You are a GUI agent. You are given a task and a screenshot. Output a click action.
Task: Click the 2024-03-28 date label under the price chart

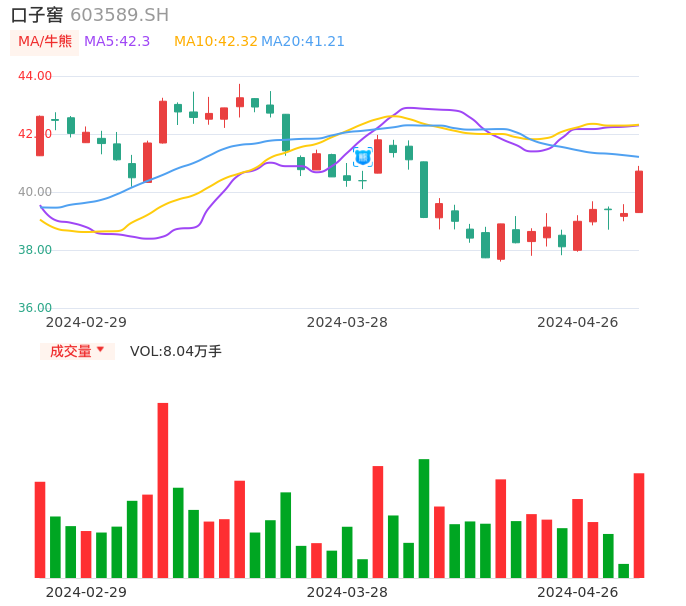(347, 322)
